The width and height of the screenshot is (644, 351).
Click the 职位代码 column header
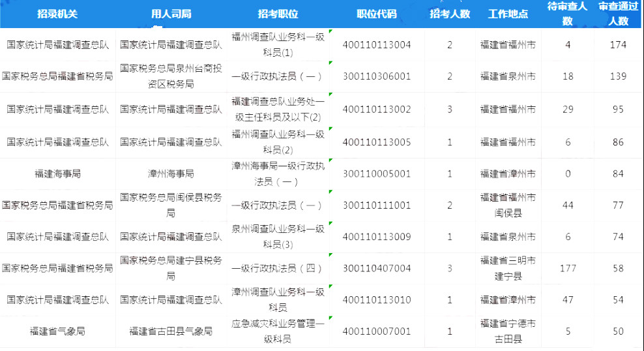pyautogui.click(x=377, y=14)
